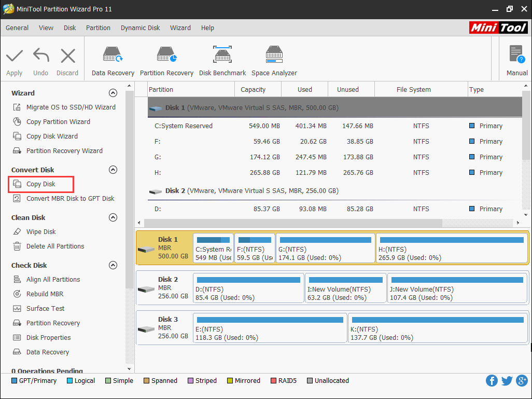Open the Dynamic Disk menu
This screenshot has height=399, width=532.
point(140,28)
